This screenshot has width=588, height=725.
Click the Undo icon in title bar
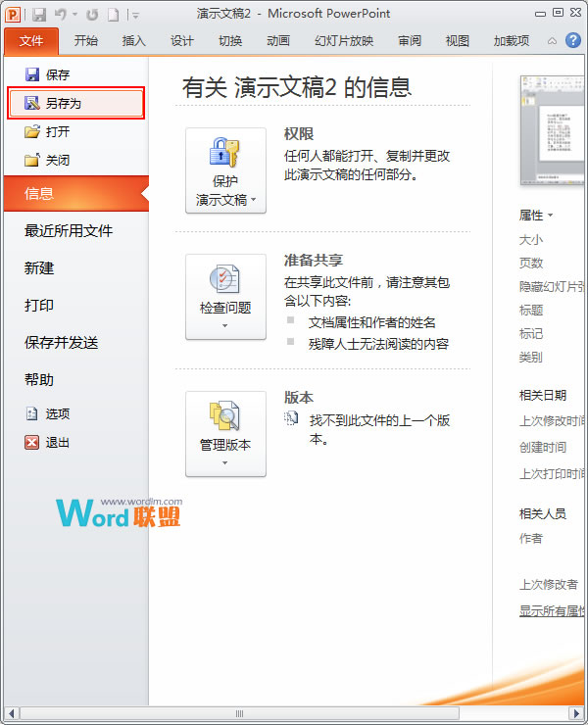click(x=61, y=15)
